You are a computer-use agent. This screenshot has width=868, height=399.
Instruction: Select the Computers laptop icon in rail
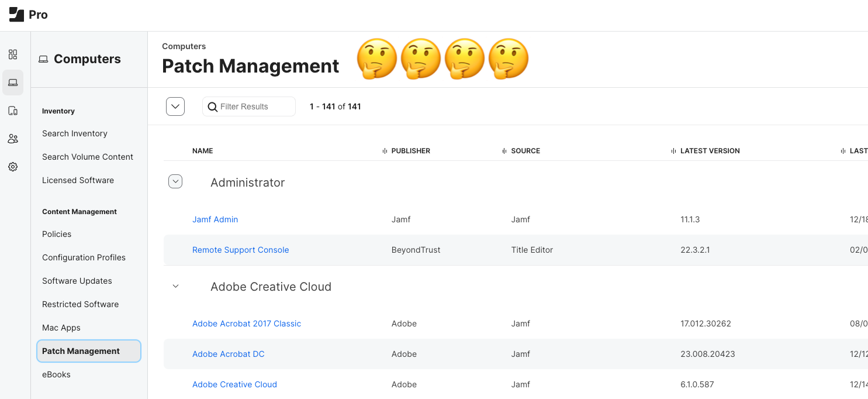click(13, 82)
